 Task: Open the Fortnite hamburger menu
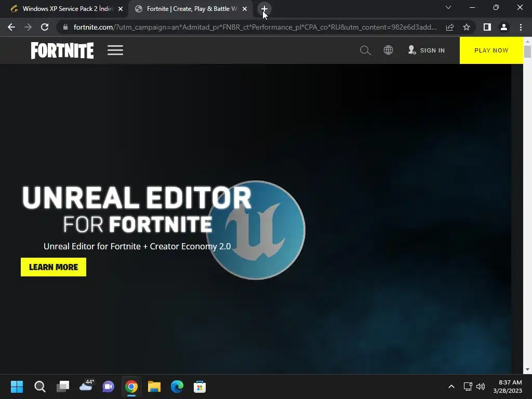tap(115, 50)
